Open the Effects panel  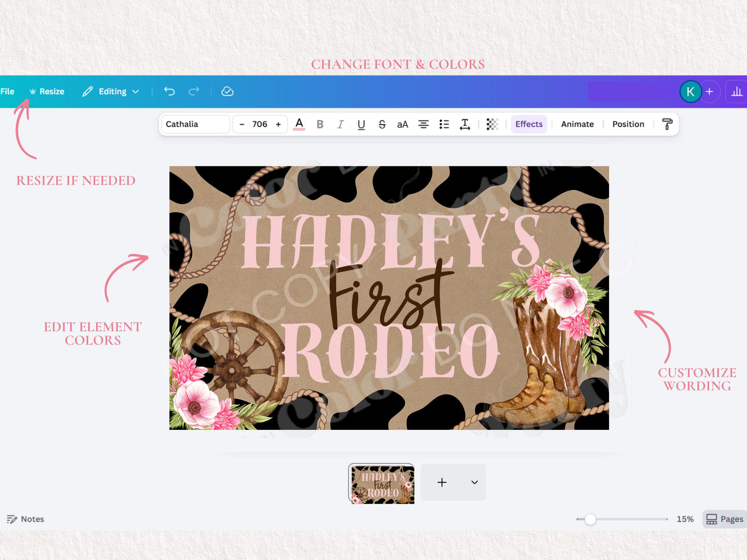(529, 124)
